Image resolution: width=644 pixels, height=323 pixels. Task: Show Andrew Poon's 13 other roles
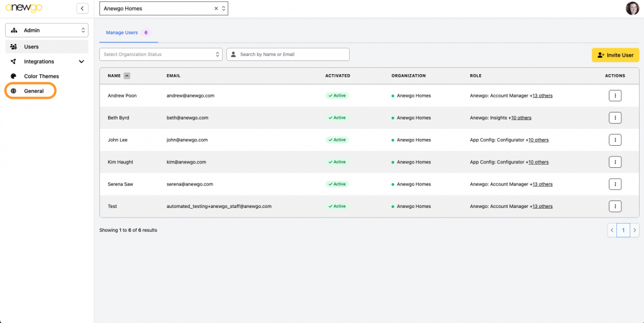click(542, 96)
